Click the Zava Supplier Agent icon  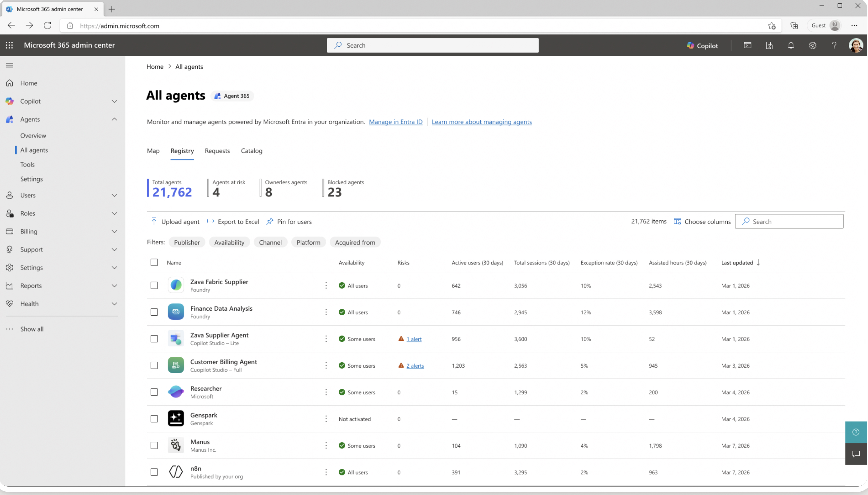[x=176, y=338]
